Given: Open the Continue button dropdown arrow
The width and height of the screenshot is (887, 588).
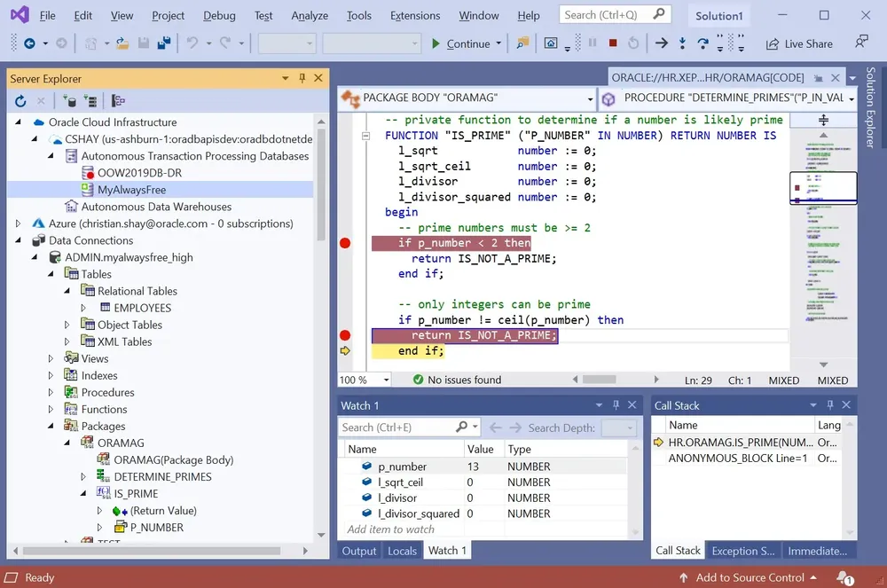Looking at the screenshot, I should [498, 43].
